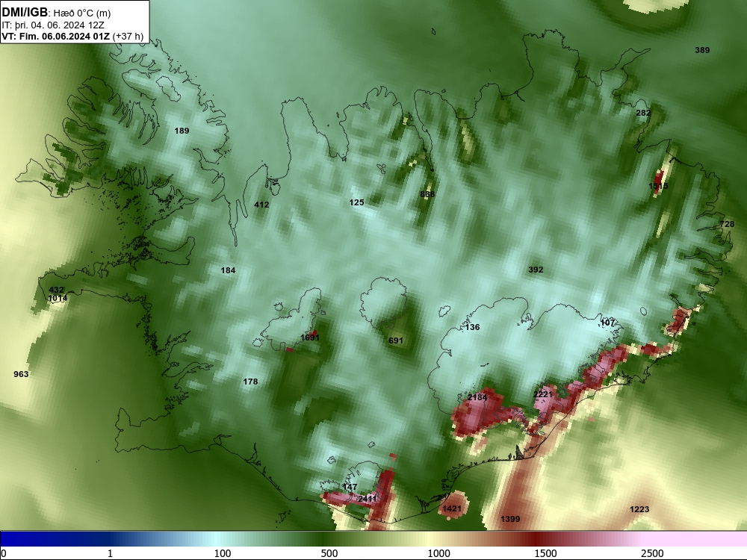The height and width of the screenshot is (560, 747).
Task: Select the 389 value over the northeast sea
Action: 702,50
